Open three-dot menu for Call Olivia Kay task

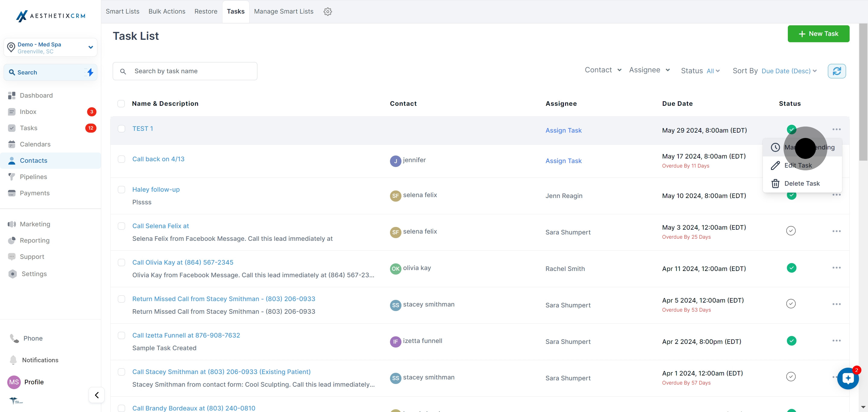[836, 268]
